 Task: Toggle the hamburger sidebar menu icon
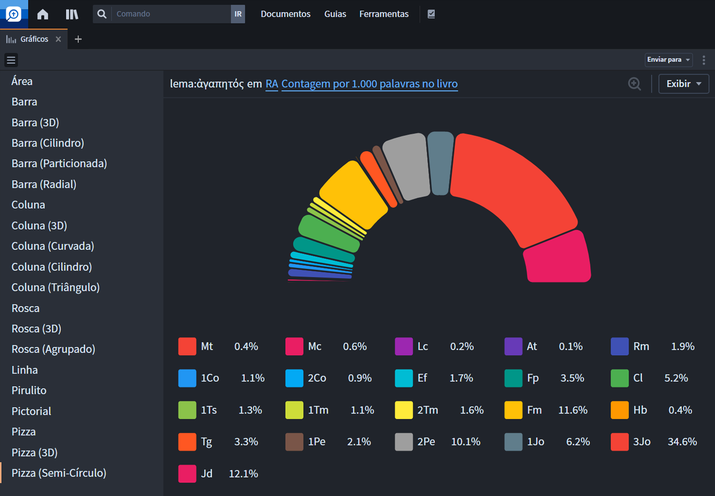pos(11,60)
